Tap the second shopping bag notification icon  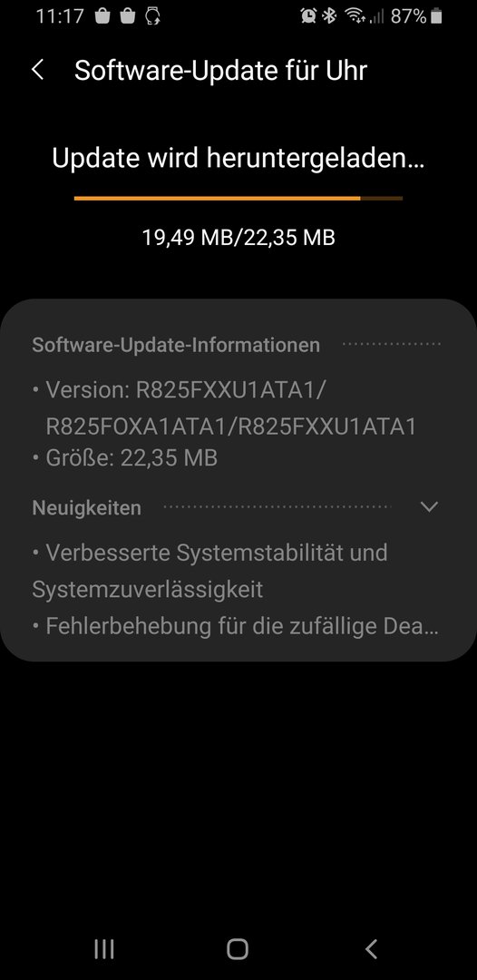pos(127,16)
